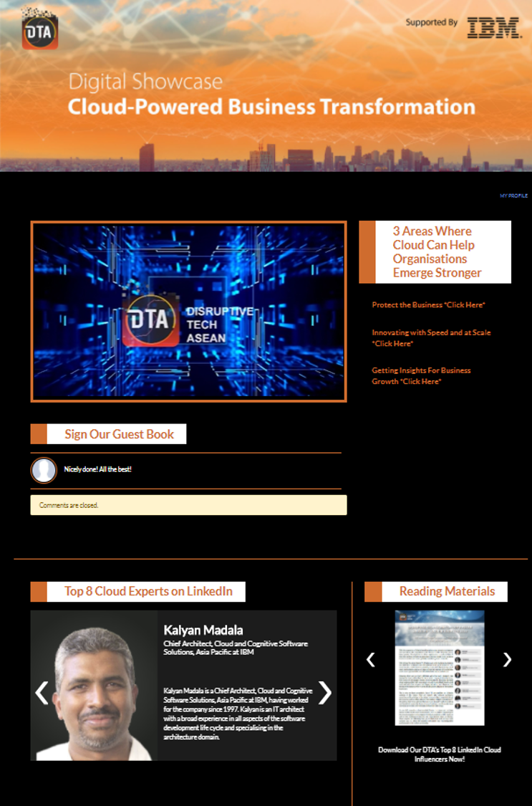The width and height of the screenshot is (532, 806).
Task: Click the IBM logo in banner
Action: coord(493,27)
